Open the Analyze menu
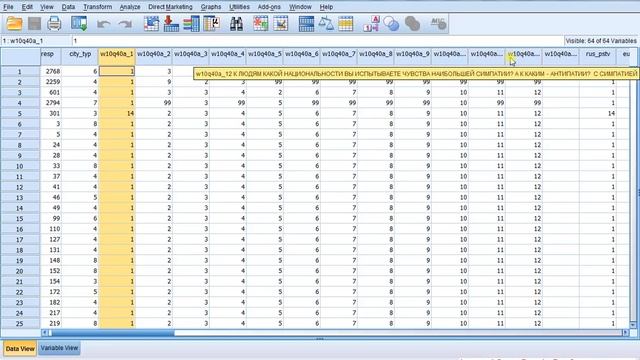This screenshot has height=360, width=640. [130, 7]
